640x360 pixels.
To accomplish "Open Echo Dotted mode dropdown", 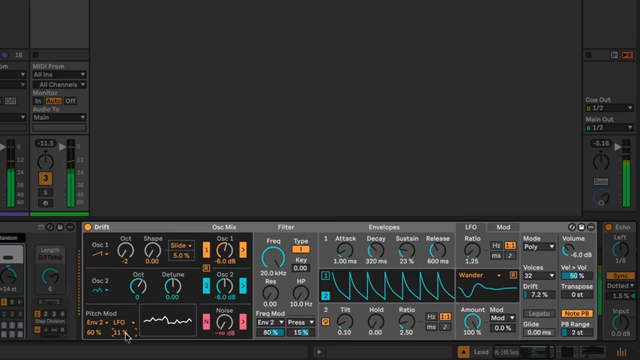I will [x=620, y=286].
